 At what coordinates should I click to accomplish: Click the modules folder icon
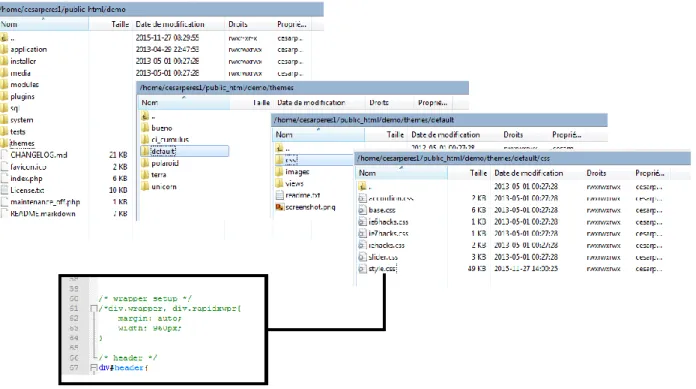(4, 84)
